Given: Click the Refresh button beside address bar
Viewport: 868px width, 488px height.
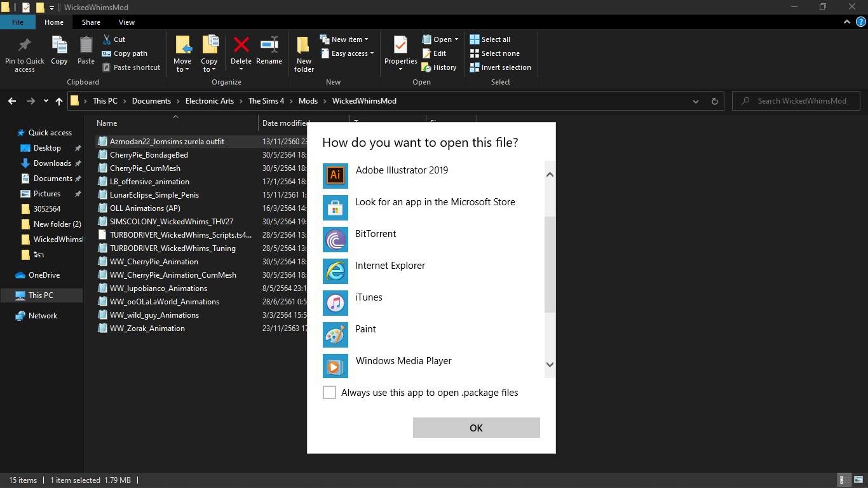Looking at the screenshot, I should coord(714,101).
